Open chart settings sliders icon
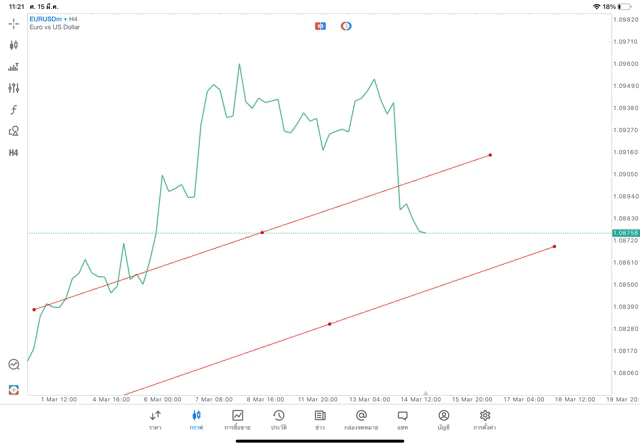The height and width of the screenshot is (447, 640). [x=13, y=88]
